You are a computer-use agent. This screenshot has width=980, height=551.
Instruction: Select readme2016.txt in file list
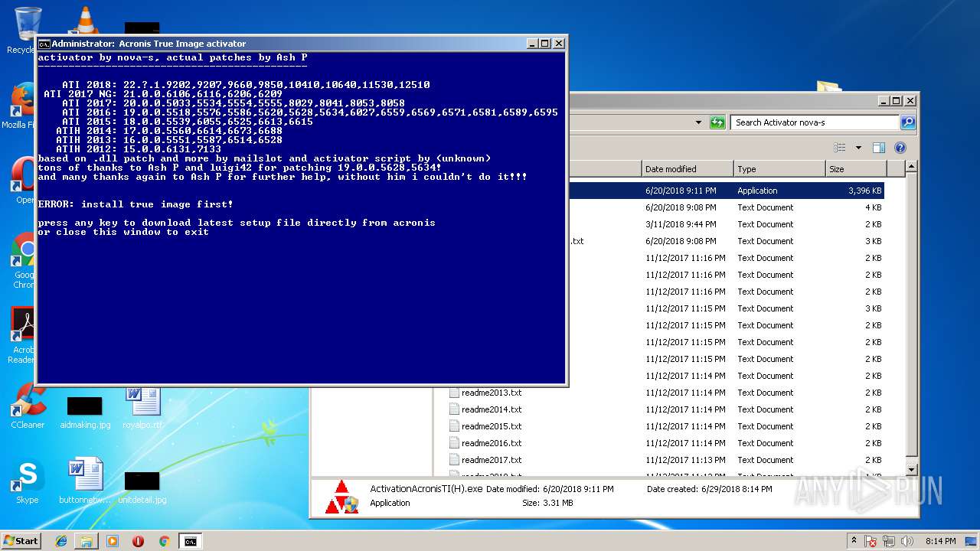(491, 443)
